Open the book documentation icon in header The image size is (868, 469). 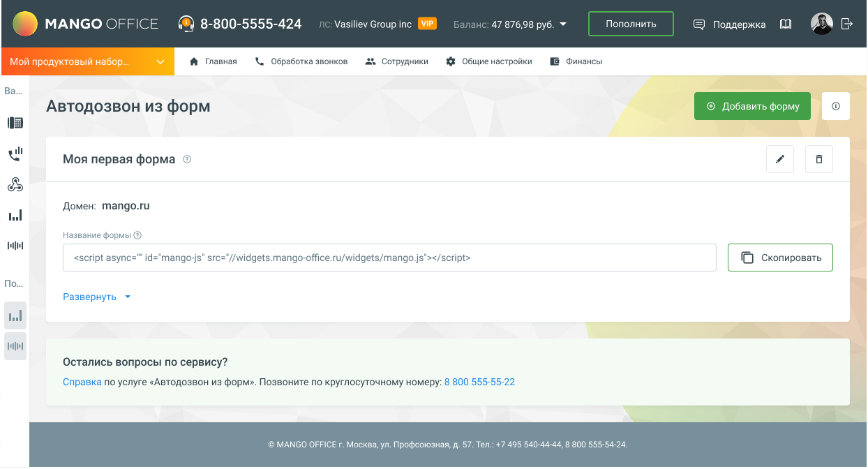[x=786, y=24]
